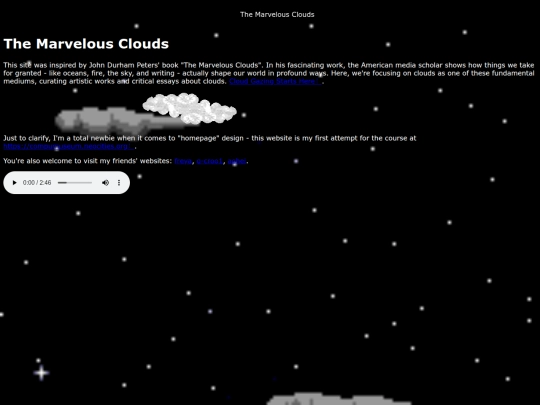Click the white fluffy cloud image
Viewport: 540px width, 405px height.
(x=189, y=108)
